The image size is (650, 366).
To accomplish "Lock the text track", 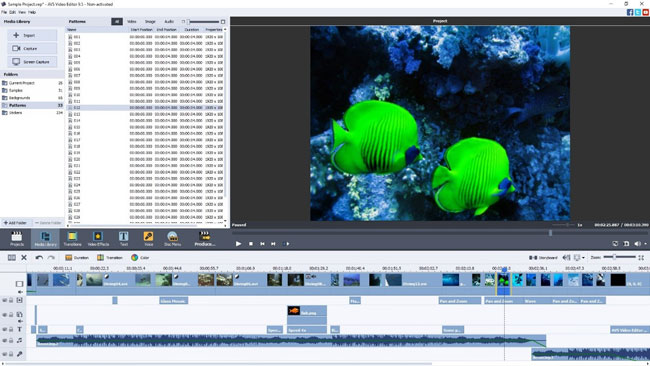I will (11, 330).
